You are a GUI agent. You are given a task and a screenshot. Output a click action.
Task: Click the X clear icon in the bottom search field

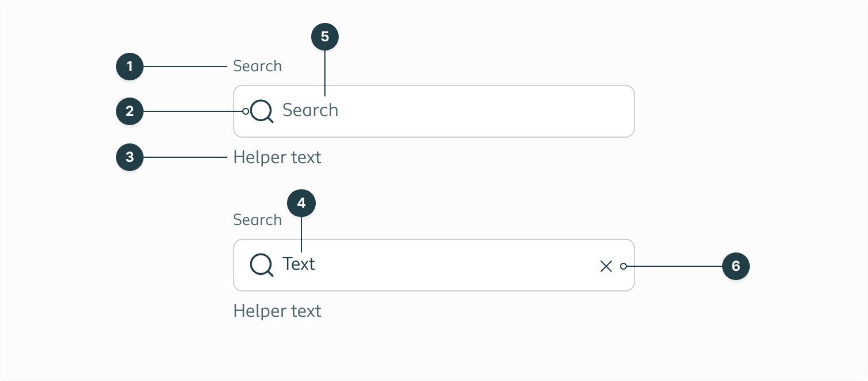pyautogui.click(x=606, y=266)
